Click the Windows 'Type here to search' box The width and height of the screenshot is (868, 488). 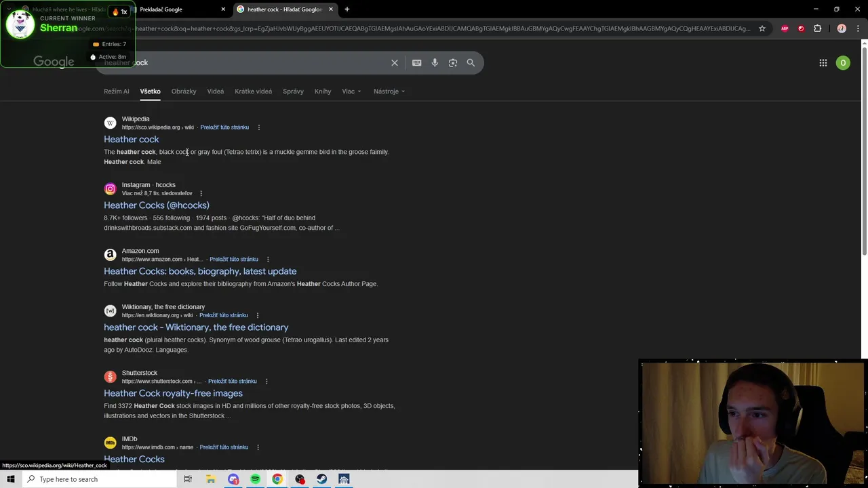[x=99, y=479]
